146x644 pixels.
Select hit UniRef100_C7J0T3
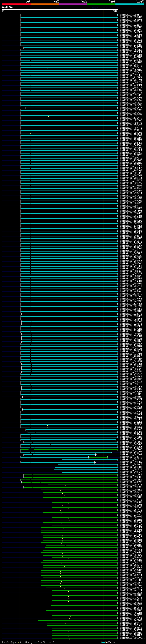(x=131, y=457)
